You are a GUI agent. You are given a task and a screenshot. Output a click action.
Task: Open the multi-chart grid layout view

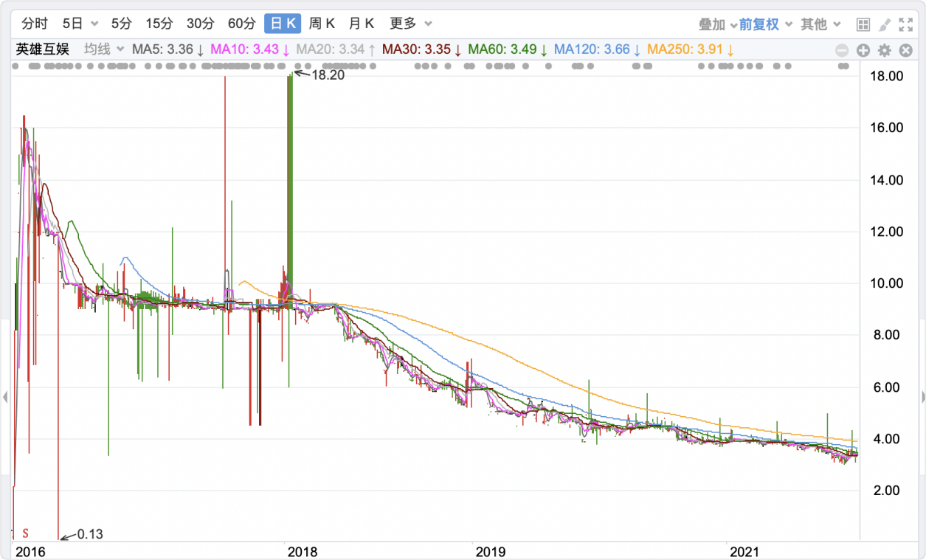(x=863, y=24)
